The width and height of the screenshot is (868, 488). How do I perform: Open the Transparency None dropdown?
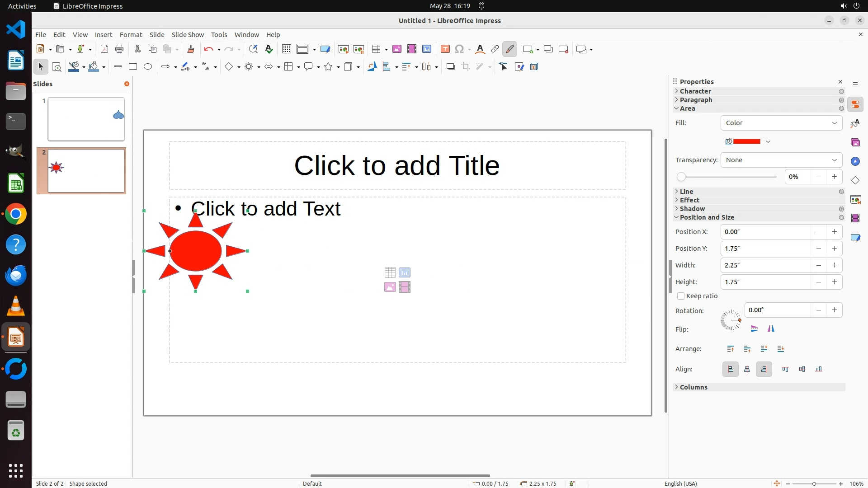781,160
